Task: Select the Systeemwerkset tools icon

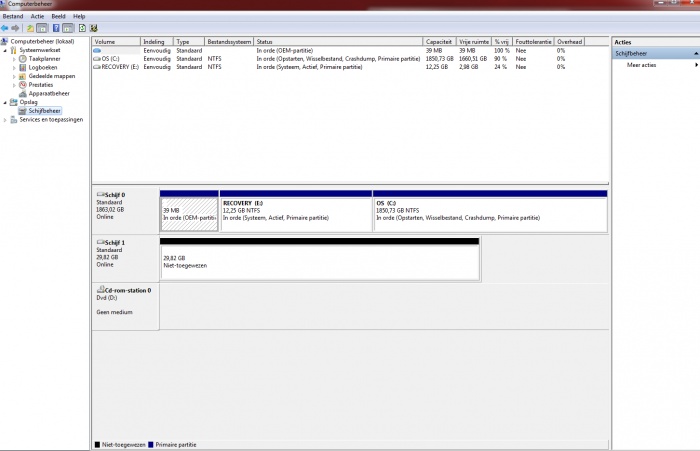Action: tap(14, 50)
